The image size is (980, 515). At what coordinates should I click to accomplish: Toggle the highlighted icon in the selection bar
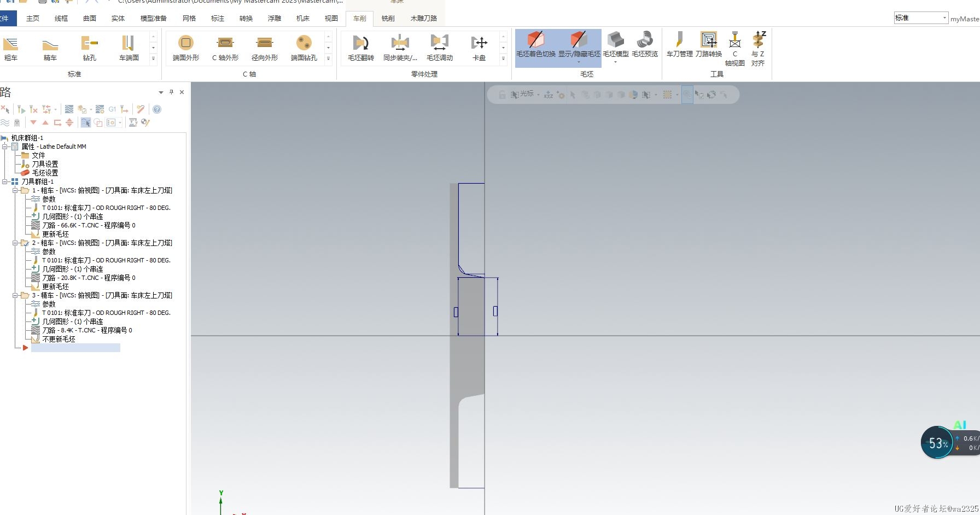click(687, 95)
